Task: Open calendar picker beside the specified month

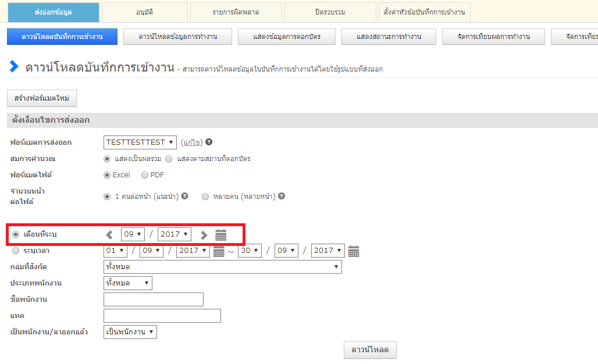Action: tap(220, 235)
